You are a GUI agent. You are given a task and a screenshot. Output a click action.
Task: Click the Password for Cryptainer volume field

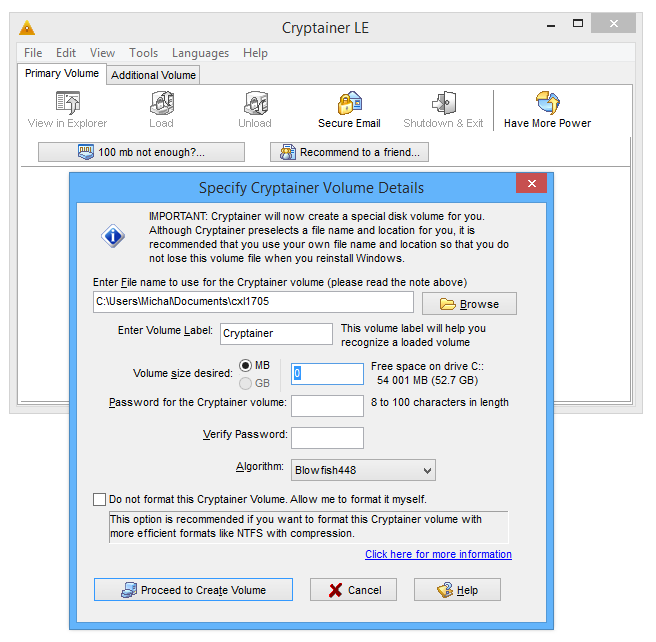coord(327,406)
